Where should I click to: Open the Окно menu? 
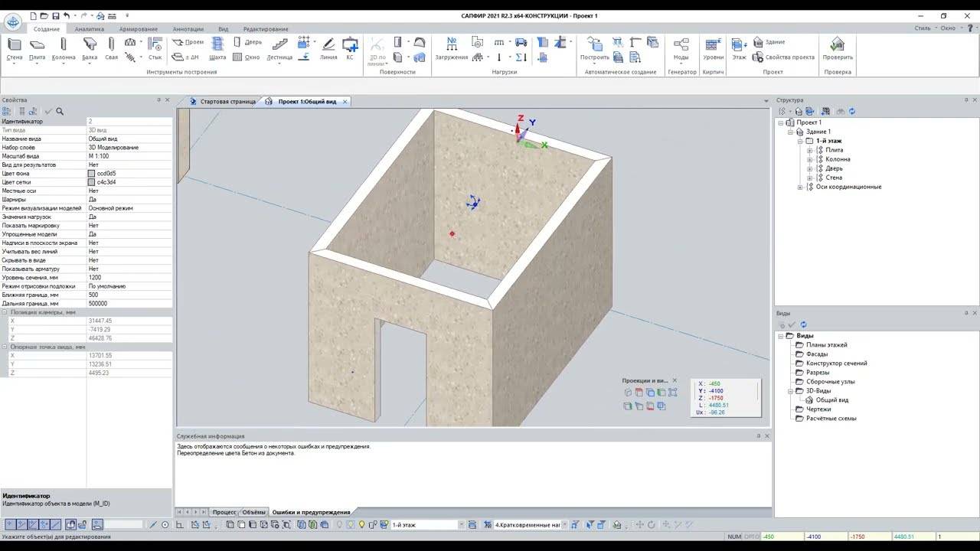point(950,28)
